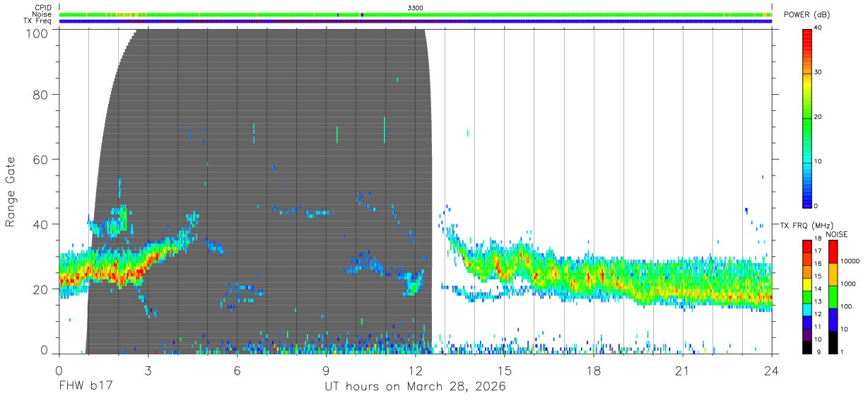Click the 'NOISE' legend title
Screen dimensions: 868x401
click(836, 234)
